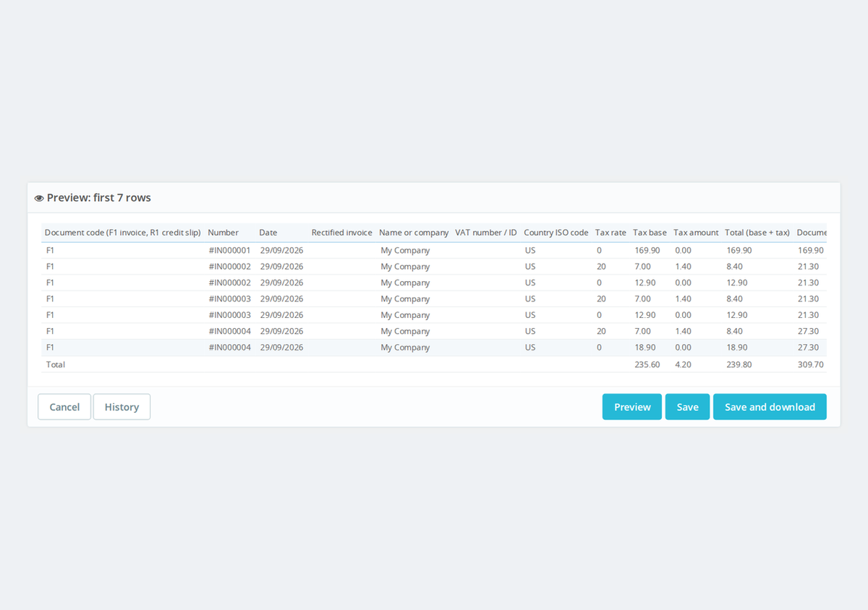Click the Date column header
Viewport: 868px width, 610px height.
268,233
